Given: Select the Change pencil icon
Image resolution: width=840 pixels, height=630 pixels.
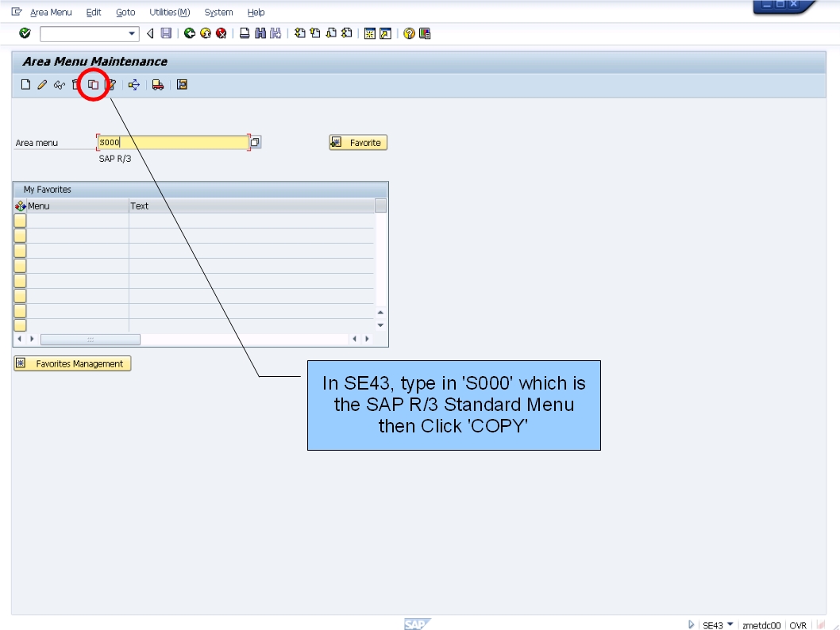Looking at the screenshot, I should click(42, 85).
